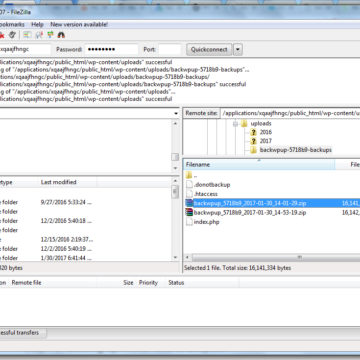Select backwpup-5718t9-backups in remote tree
The width and height of the screenshot is (360, 360).
[295, 150]
